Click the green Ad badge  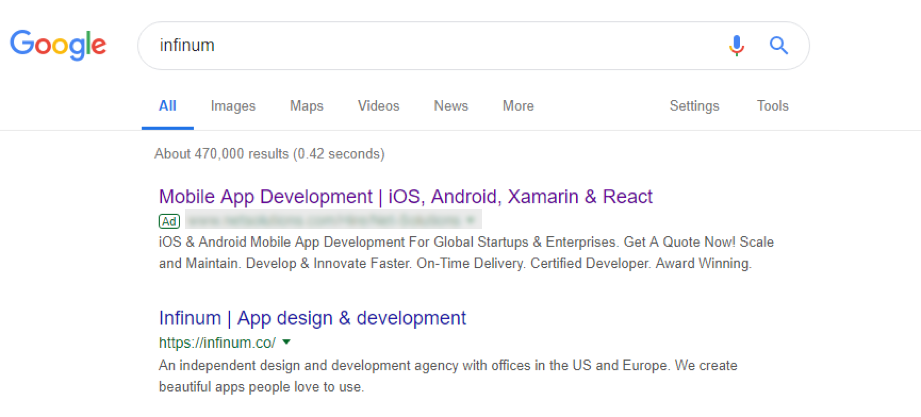(169, 220)
